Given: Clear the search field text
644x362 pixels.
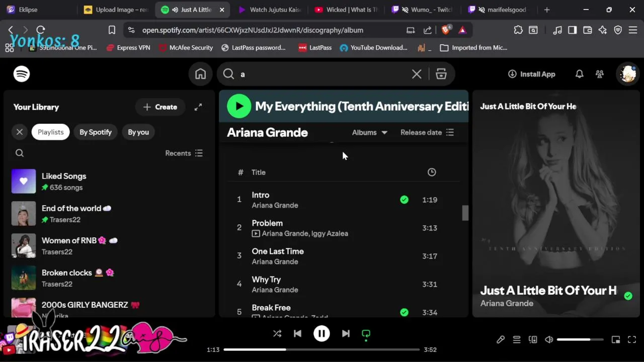Looking at the screenshot, I should (417, 74).
